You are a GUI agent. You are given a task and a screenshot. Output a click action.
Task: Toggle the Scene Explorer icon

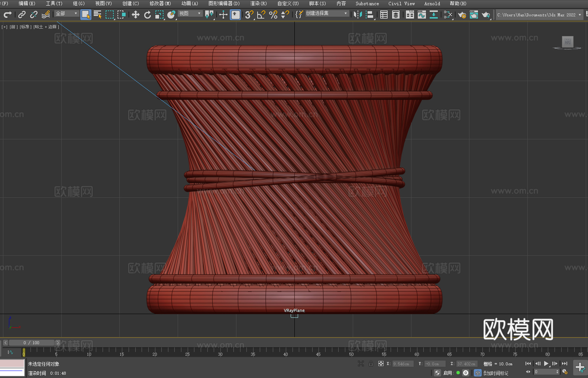[384, 14]
